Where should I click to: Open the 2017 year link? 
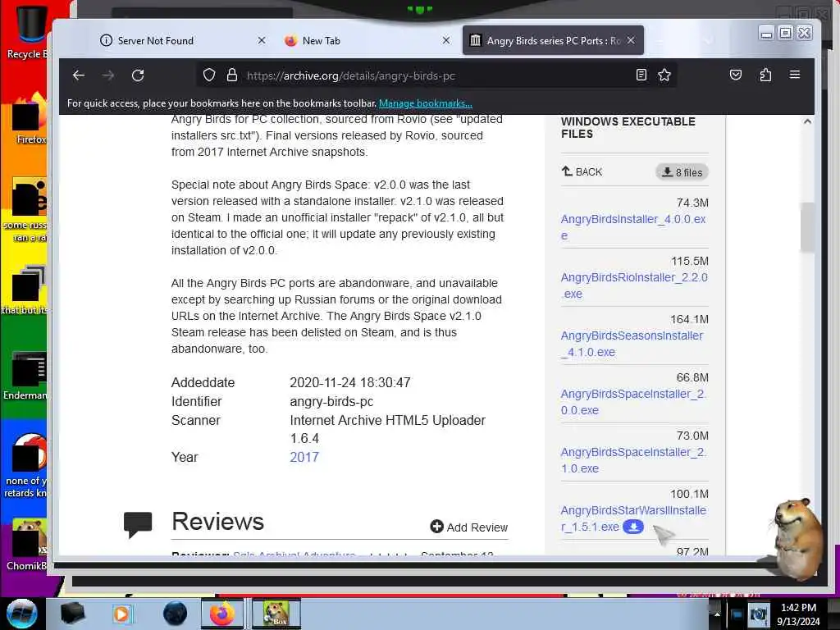pyautogui.click(x=304, y=457)
